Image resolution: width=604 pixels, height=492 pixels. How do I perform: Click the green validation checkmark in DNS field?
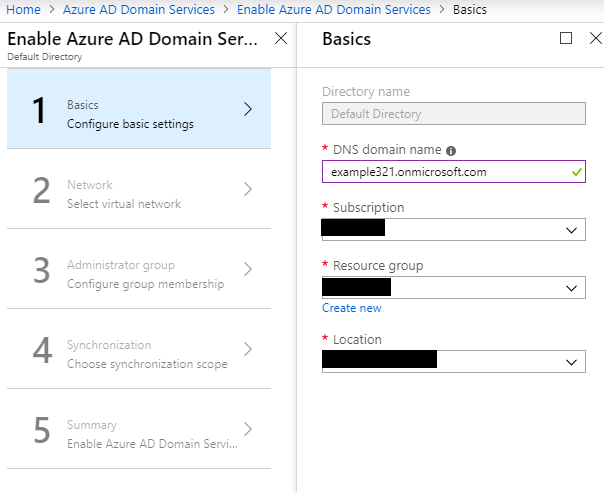[577, 172]
